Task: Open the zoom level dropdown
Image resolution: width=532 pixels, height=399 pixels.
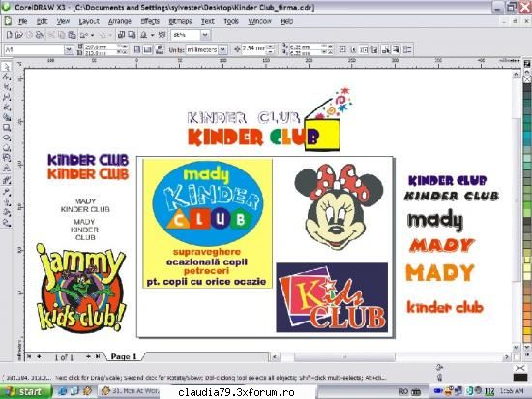Action: click(205, 35)
